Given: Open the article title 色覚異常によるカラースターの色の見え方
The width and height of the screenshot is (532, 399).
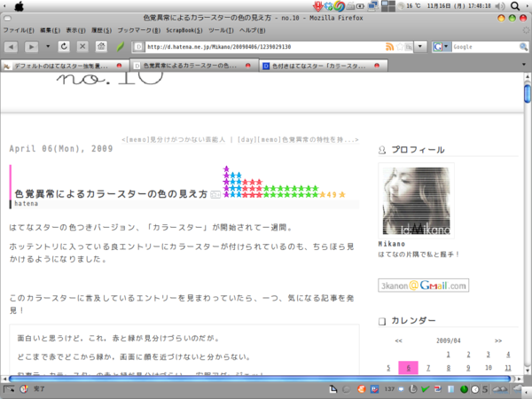Looking at the screenshot, I should pyautogui.click(x=111, y=194).
